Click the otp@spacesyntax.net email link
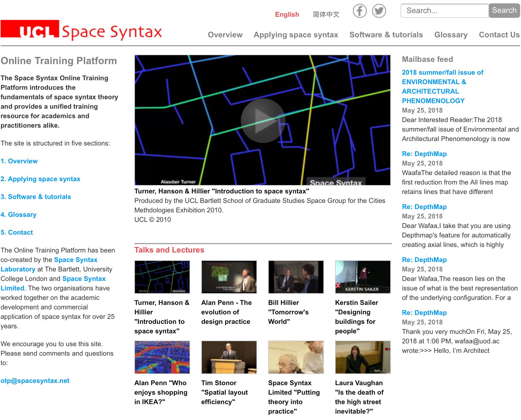 coord(35,381)
